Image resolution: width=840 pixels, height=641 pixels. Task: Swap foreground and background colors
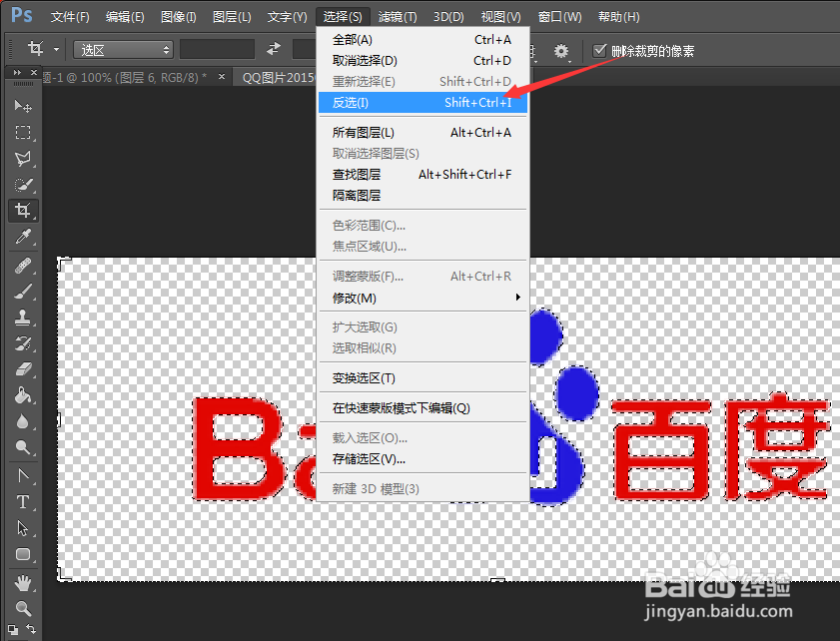[x=32, y=629]
